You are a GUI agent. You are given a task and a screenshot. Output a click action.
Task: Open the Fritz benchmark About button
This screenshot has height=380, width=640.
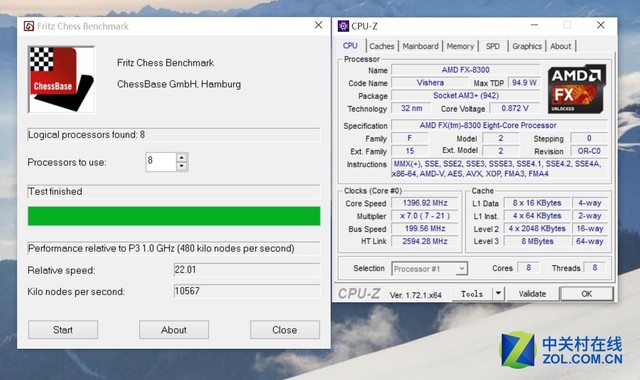(x=174, y=330)
